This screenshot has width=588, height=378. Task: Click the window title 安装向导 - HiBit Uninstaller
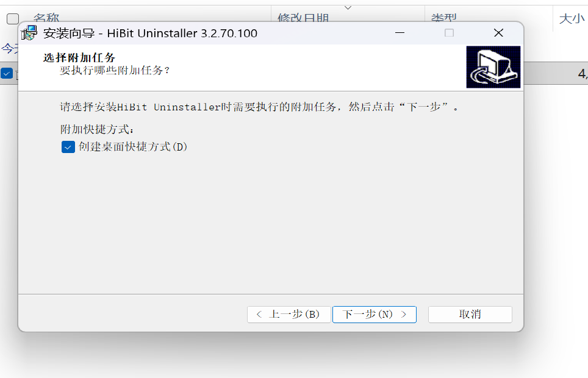coord(150,34)
